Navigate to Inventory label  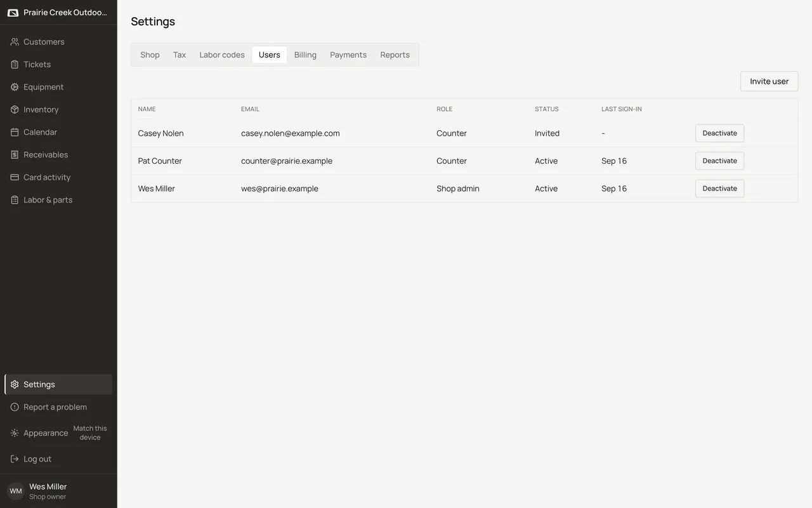point(41,109)
